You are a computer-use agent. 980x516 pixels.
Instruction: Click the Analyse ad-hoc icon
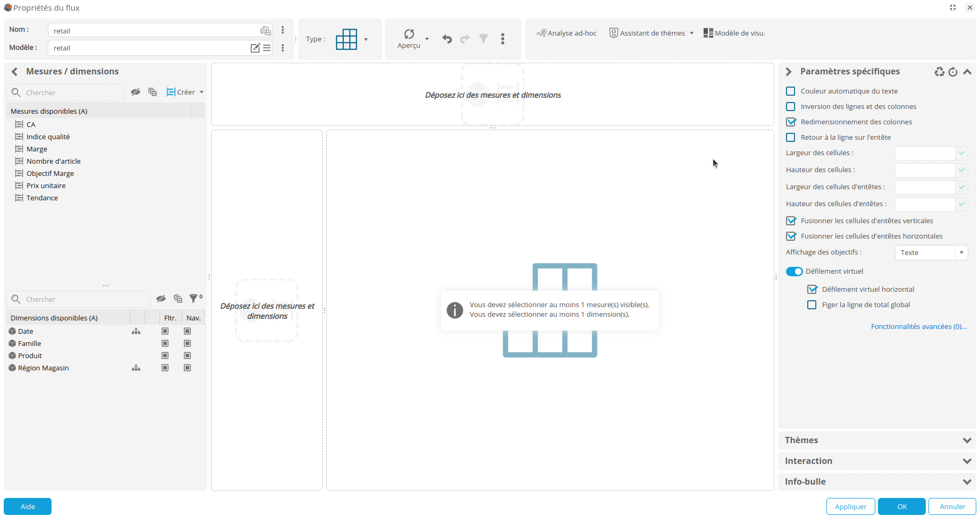pyautogui.click(x=542, y=32)
